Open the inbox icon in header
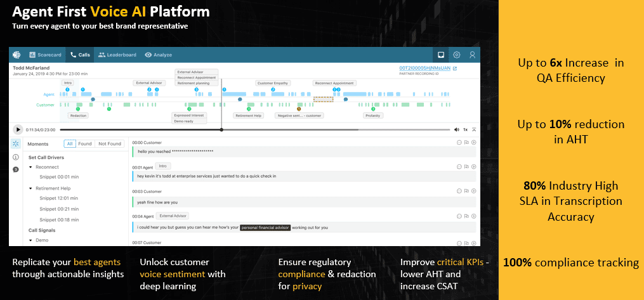The height and width of the screenshot is (300, 644). [x=440, y=55]
